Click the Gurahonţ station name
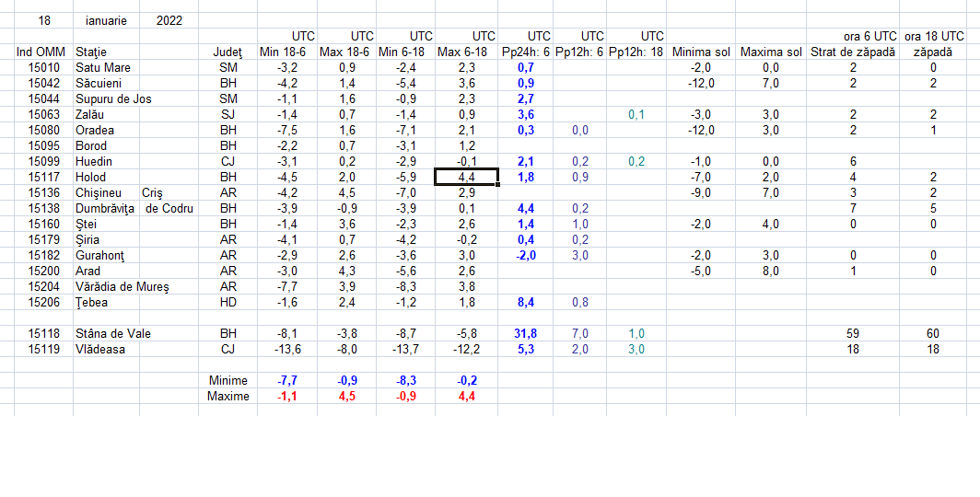 pos(100,255)
